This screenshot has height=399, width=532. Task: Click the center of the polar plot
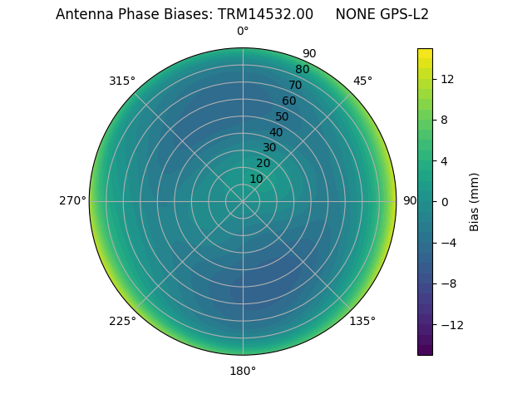tap(243, 201)
